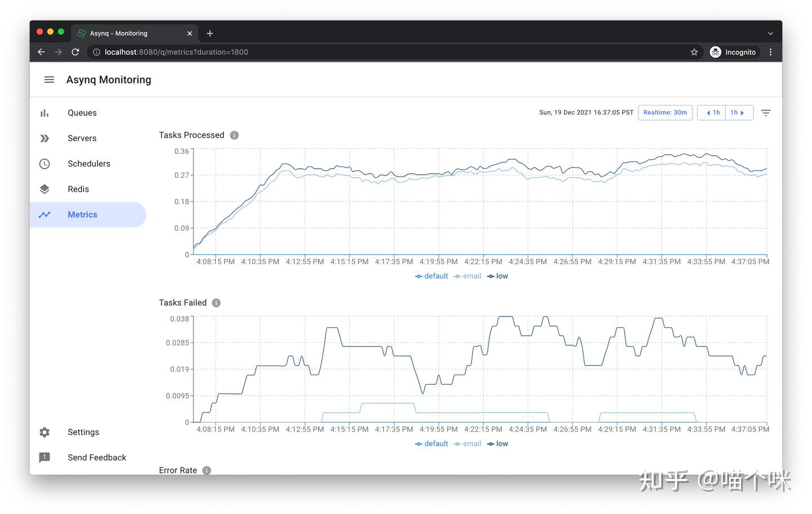Viewport: 812px width, 514px height.
Task: Click the Redis stacked-layers icon
Action: click(45, 189)
